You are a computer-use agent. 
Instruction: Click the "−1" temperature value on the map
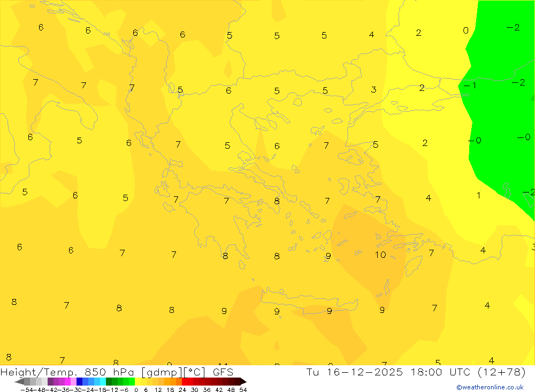pyautogui.click(x=470, y=85)
